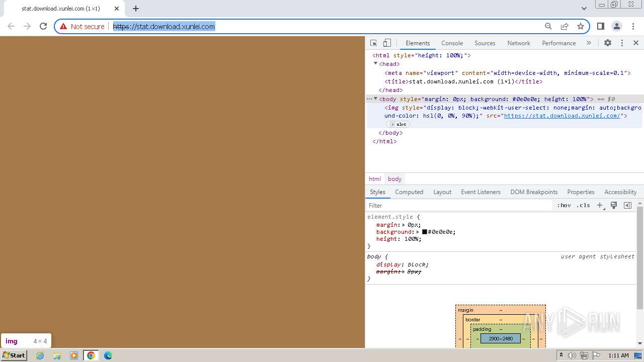Expand the background shorthand property triangle

click(x=418, y=232)
